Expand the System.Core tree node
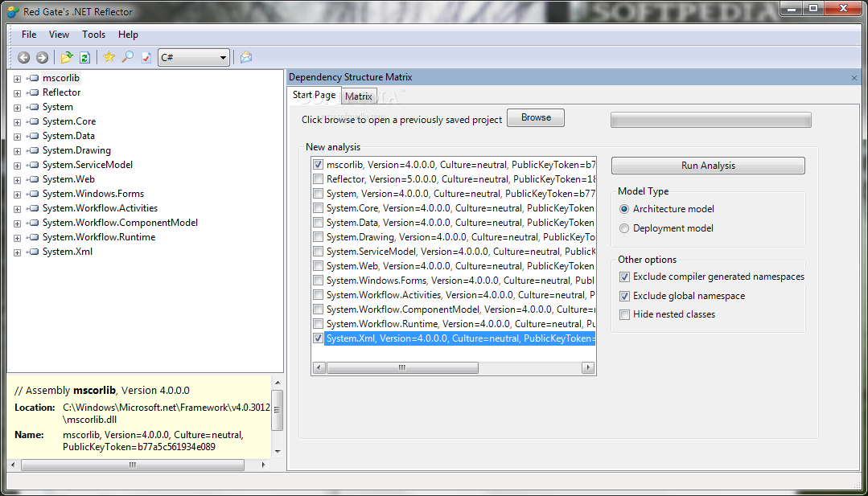Screen dimensions: 868x496 pyautogui.click(x=17, y=122)
